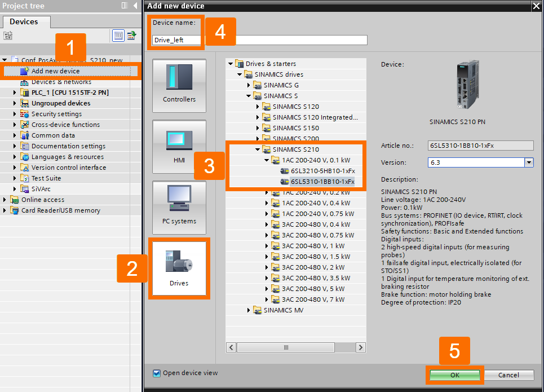The width and height of the screenshot is (544, 392).
Task: Click the Online access icon
Action: pyautogui.click(x=15, y=200)
